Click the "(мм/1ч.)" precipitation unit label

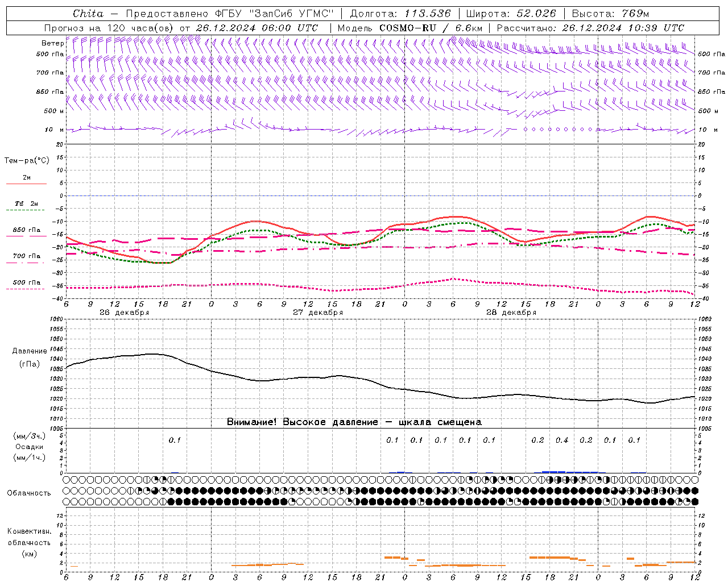[x=30, y=458]
